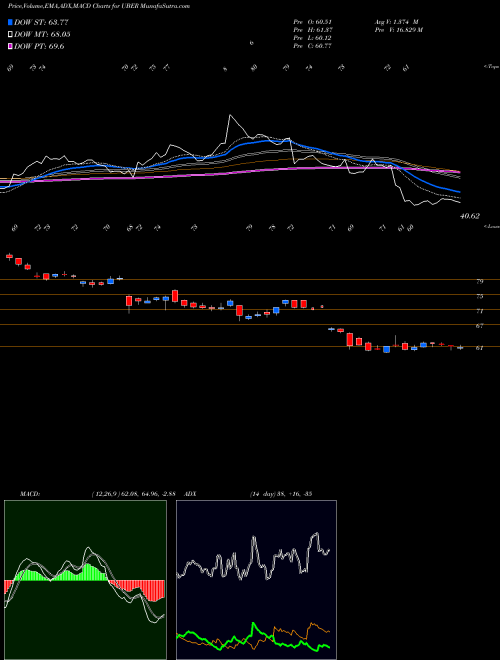500x660 pixels.
Task: Click the 71 price level label
Action: click(480, 311)
